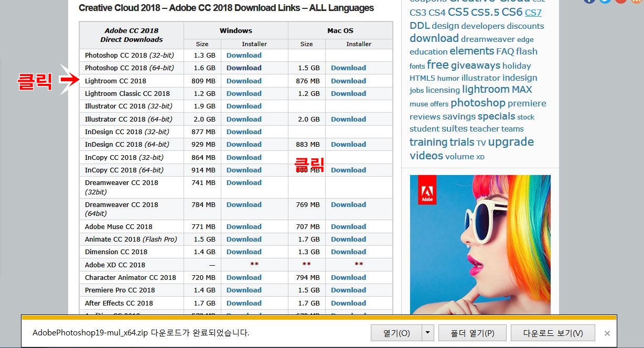This screenshot has width=644, height=348.
Task: Download InDesign CC 2018 (32-bit) for Windows
Action: pos(244,132)
